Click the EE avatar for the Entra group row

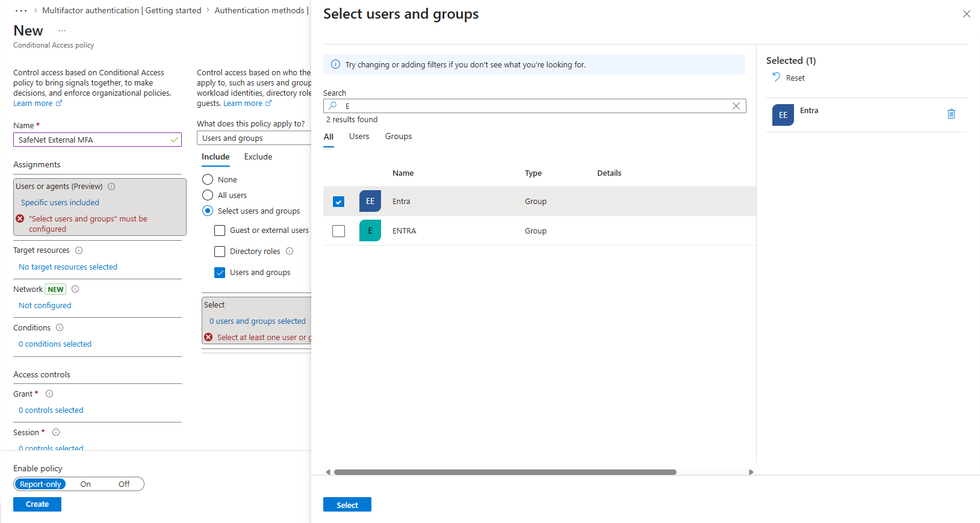[x=370, y=201]
